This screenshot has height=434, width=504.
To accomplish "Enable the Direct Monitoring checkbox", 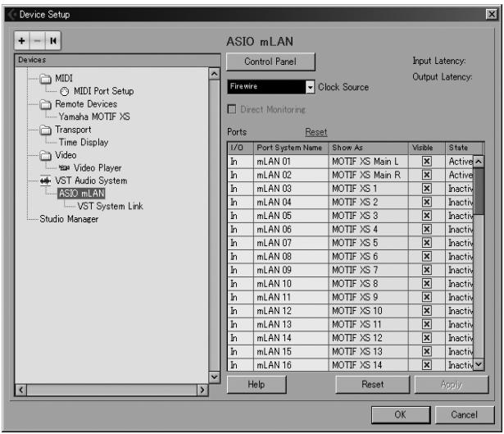I will [232, 109].
